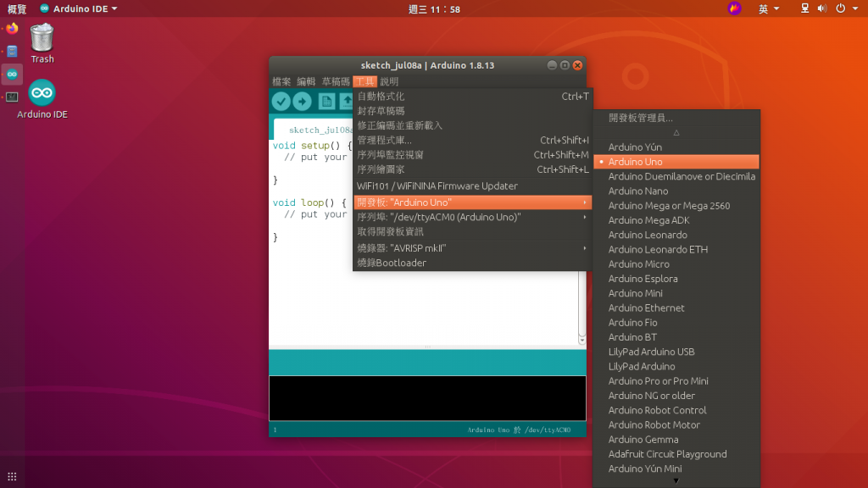Expand the 燒錄器 "AVRISP mkII" submenu
This screenshot has height=488, width=868.
pyautogui.click(x=473, y=248)
